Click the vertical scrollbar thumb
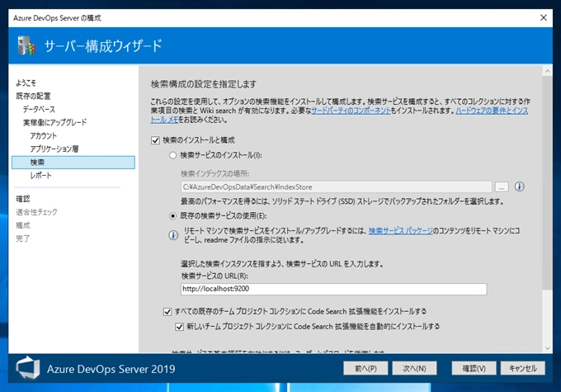This screenshot has height=392, width=561. pos(547,182)
